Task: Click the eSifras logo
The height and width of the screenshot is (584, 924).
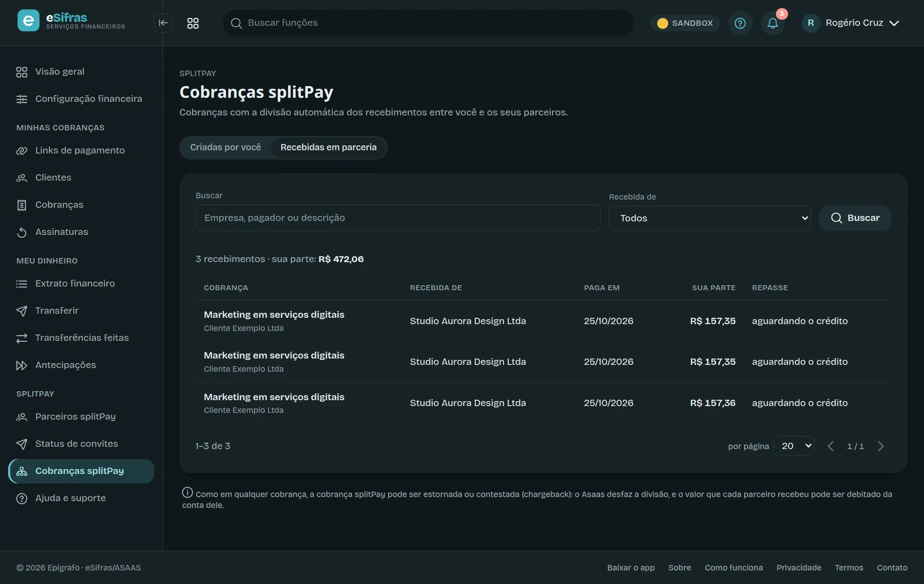Action: point(71,21)
